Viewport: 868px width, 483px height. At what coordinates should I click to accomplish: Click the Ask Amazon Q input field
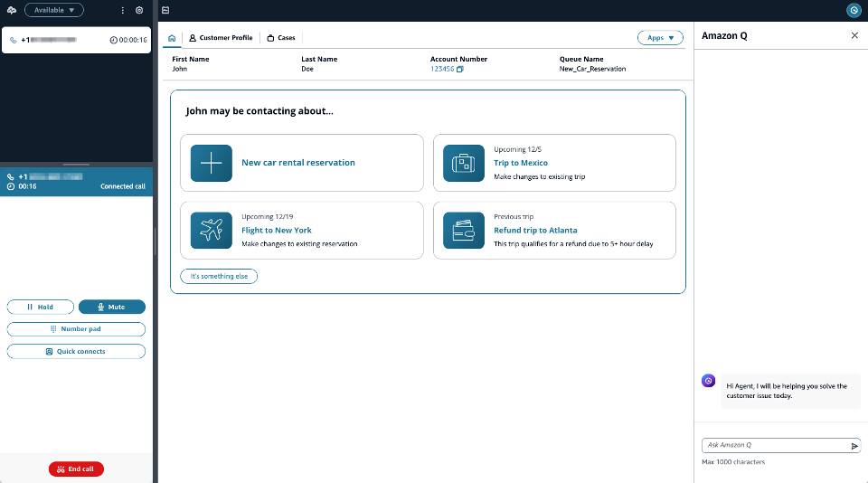point(776,445)
